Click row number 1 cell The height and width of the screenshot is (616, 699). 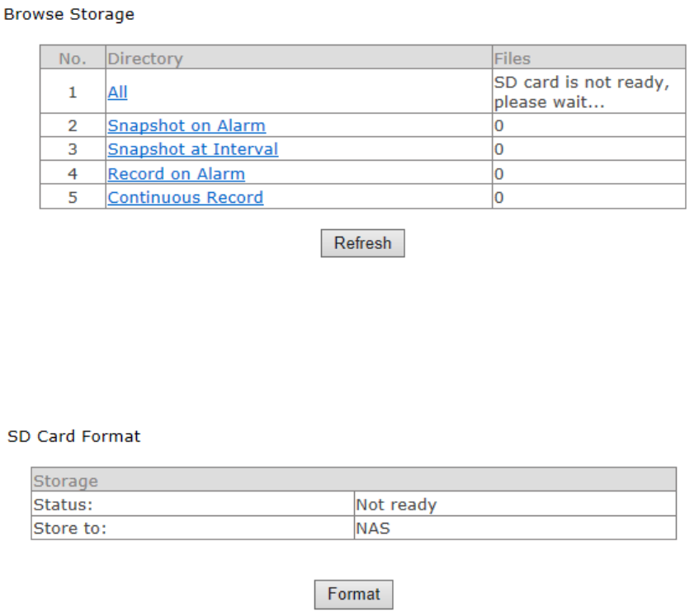[x=73, y=92]
